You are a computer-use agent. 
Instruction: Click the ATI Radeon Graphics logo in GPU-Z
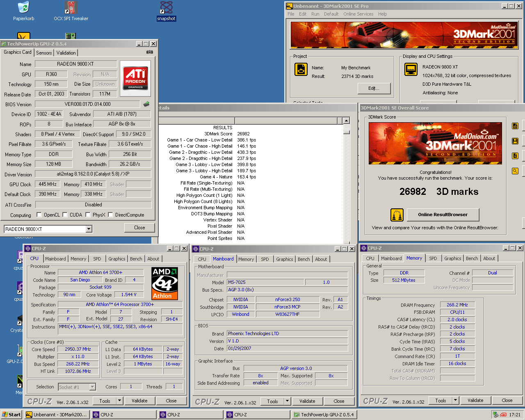135,78
